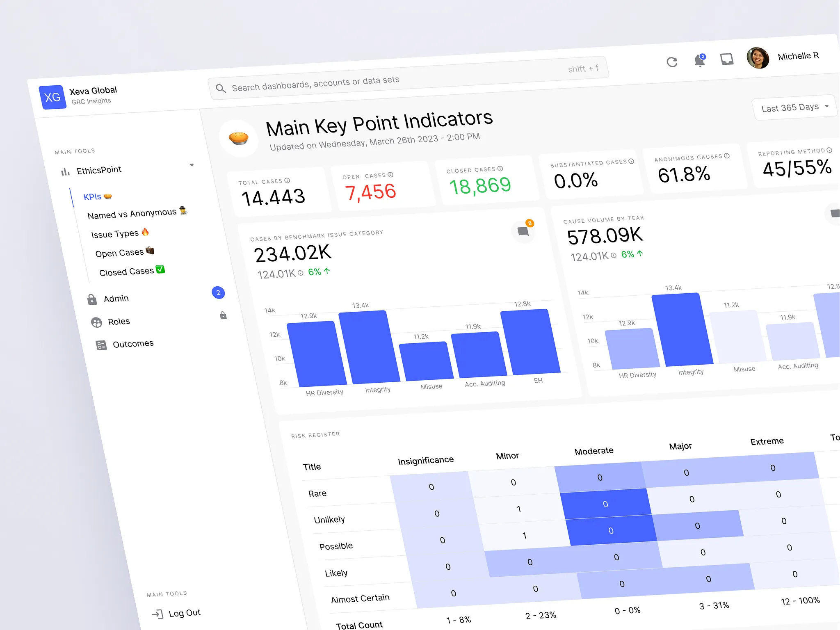Go to Closed Cases menu item

click(x=127, y=272)
